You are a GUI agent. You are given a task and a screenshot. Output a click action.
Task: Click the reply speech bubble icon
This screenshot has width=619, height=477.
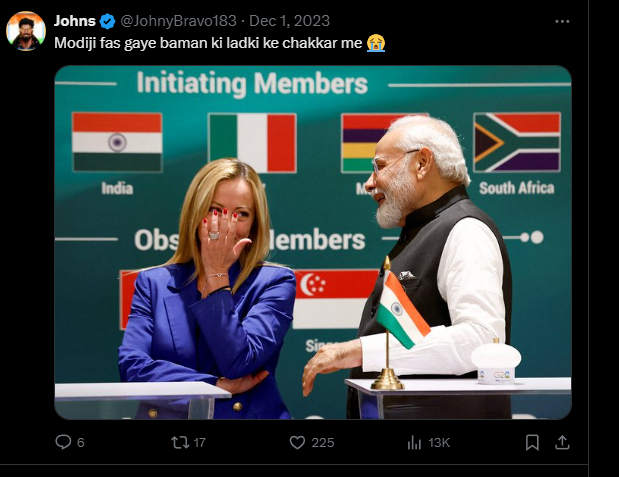[x=63, y=442]
